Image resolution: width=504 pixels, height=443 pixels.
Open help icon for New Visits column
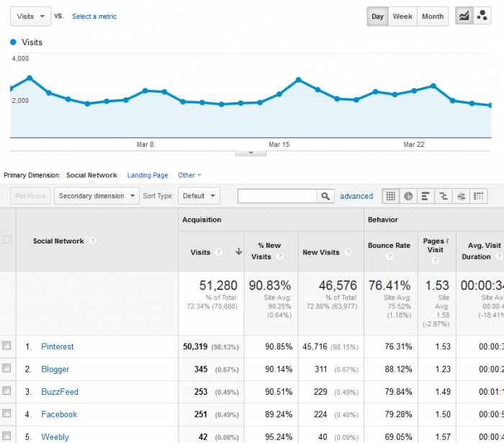[348, 252]
